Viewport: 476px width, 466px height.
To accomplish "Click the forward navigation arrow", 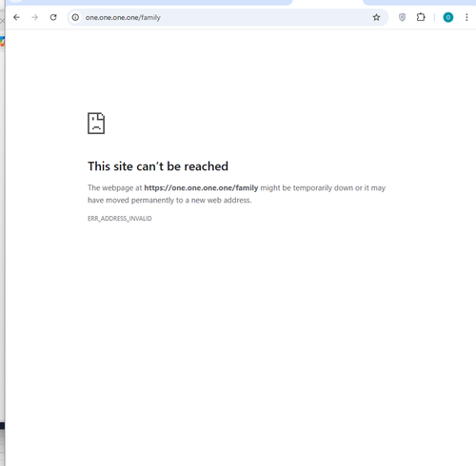I will (x=35, y=17).
